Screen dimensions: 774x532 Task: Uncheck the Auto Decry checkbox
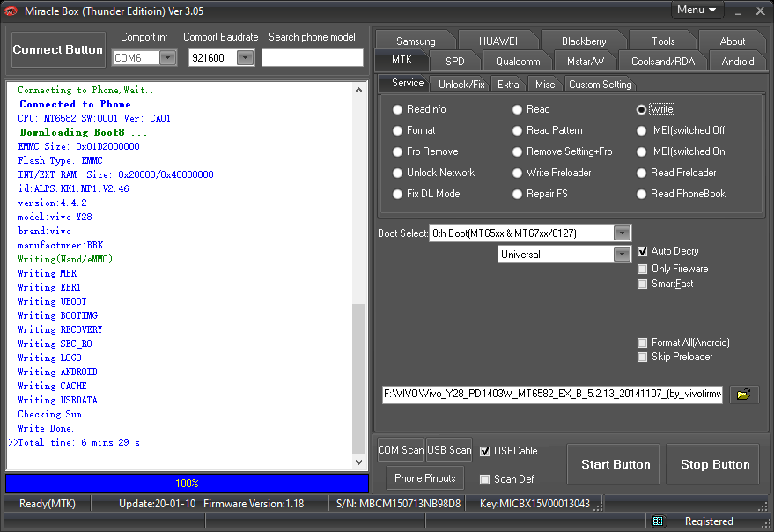[x=642, y=251]
